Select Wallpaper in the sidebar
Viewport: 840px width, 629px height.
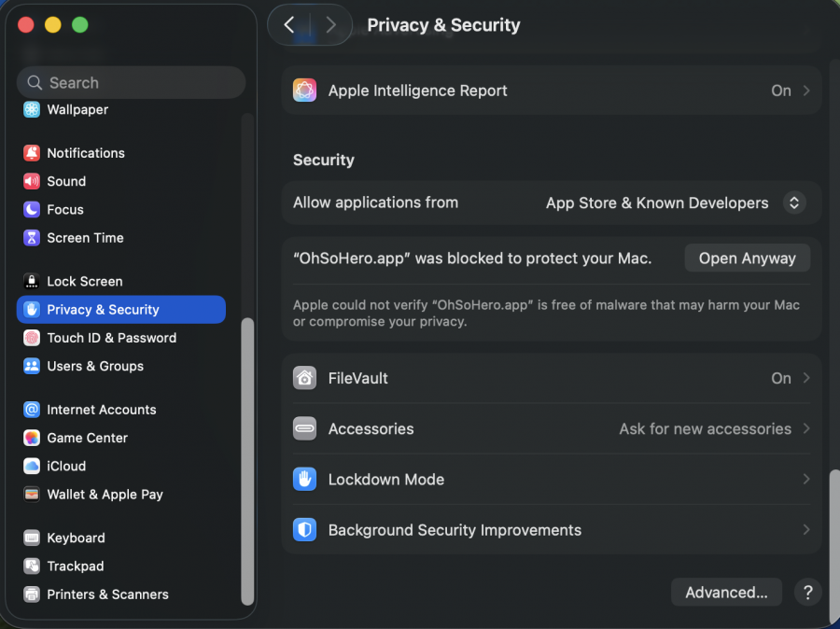(121, 109)
